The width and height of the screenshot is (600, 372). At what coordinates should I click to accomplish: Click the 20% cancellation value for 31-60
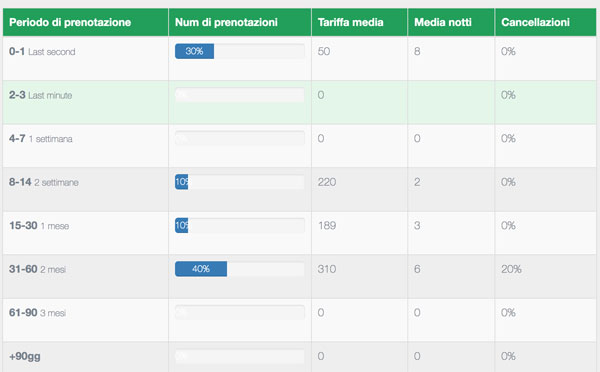click(x=511, y=269)
